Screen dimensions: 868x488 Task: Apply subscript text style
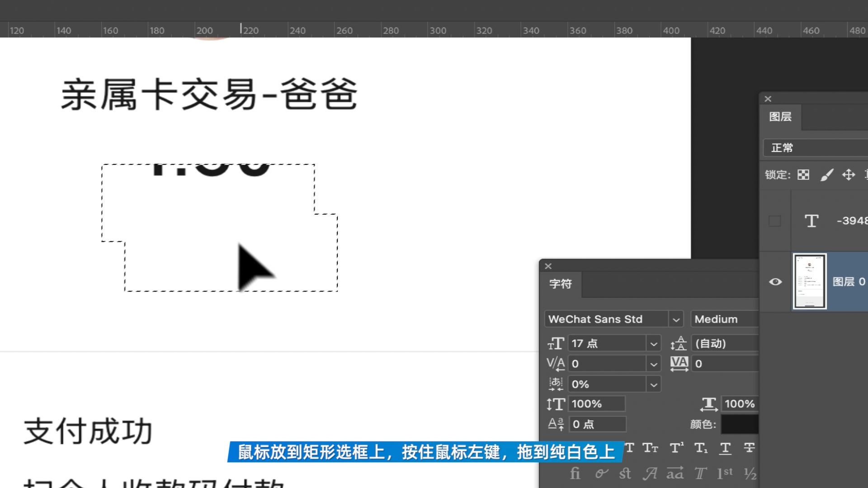701,448
